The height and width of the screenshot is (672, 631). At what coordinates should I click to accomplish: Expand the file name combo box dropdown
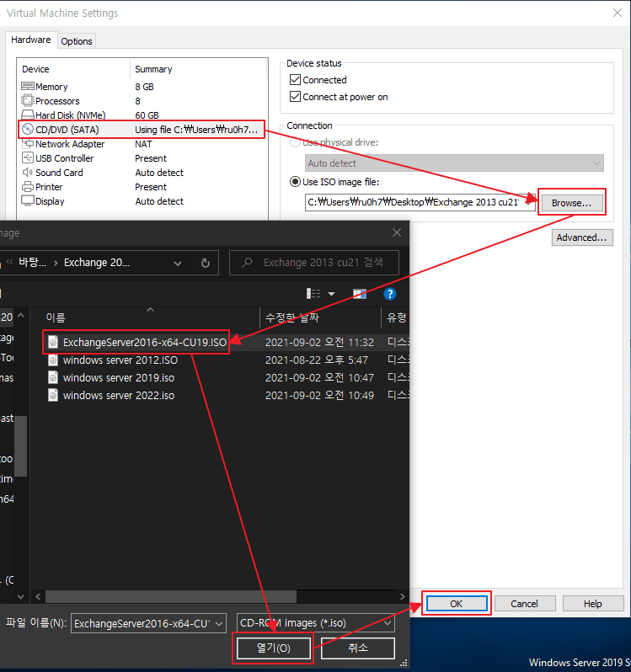point(219,623)
